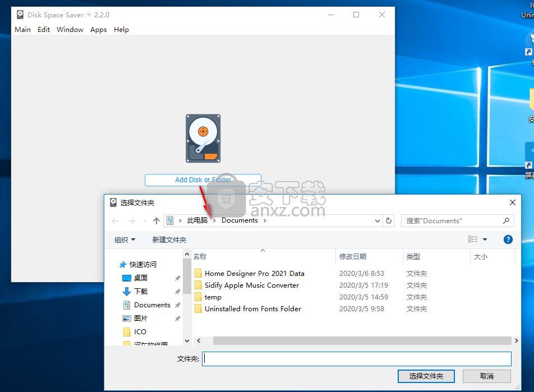The image size is (534, 392).
Task: Click the address bar document icon
Action: (x=171, y=220)
